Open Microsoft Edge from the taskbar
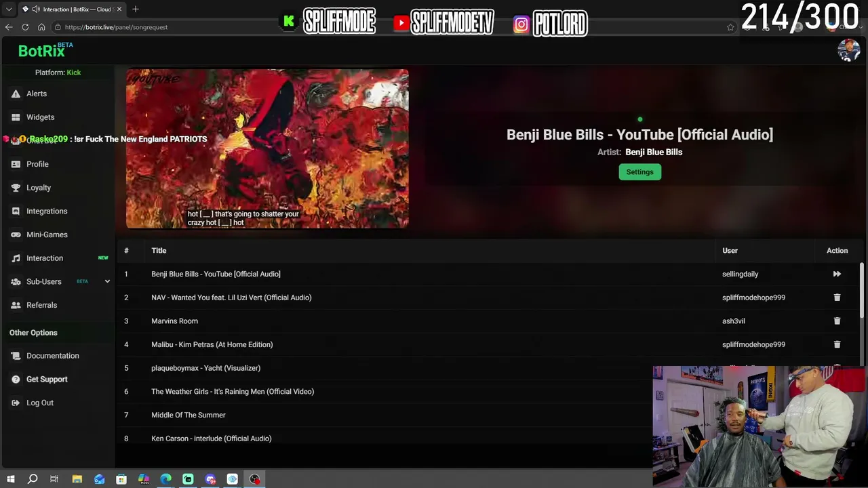 [166, 479]
